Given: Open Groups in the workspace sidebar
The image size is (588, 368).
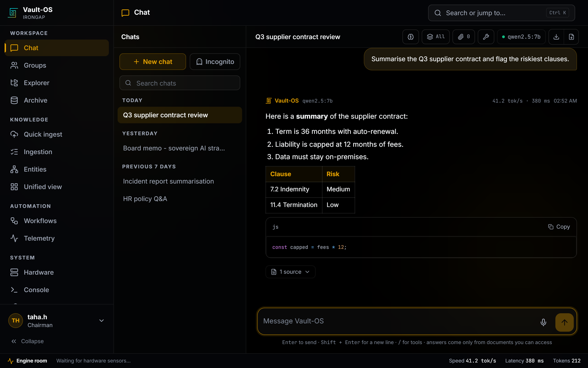Looking at the screenshot, I should [57, 66].
